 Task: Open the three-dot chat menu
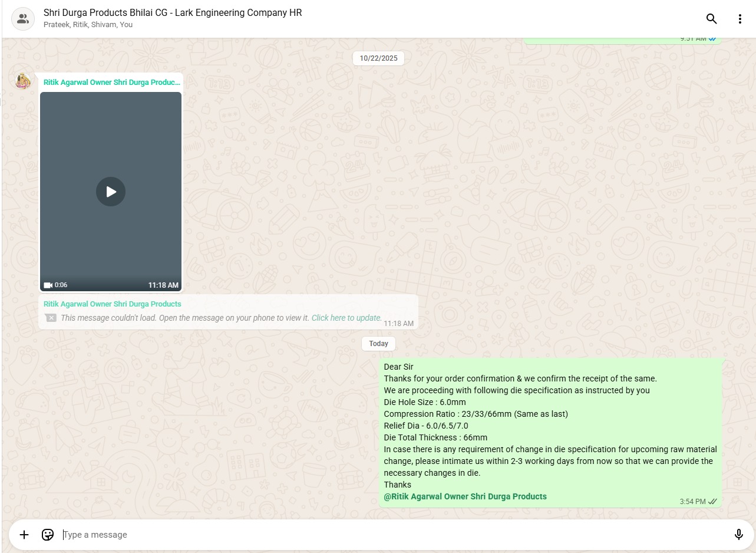pos(740,19)
